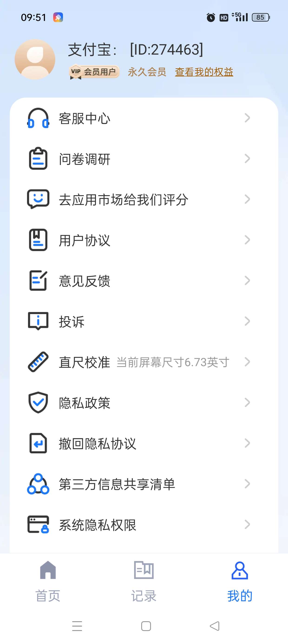Expand the 直尺校准 chevron arrow
Screen dimensions: 288x644
tap(247, 362)
